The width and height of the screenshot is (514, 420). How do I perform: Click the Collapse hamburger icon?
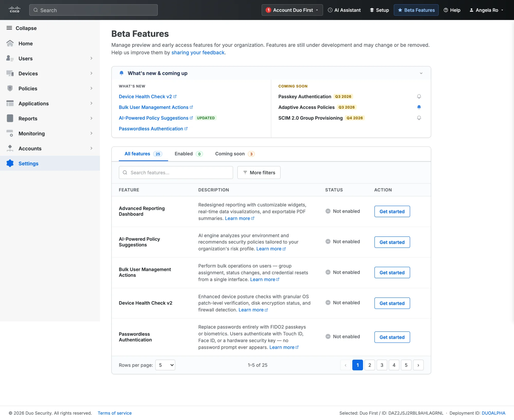tap(9, 28)
